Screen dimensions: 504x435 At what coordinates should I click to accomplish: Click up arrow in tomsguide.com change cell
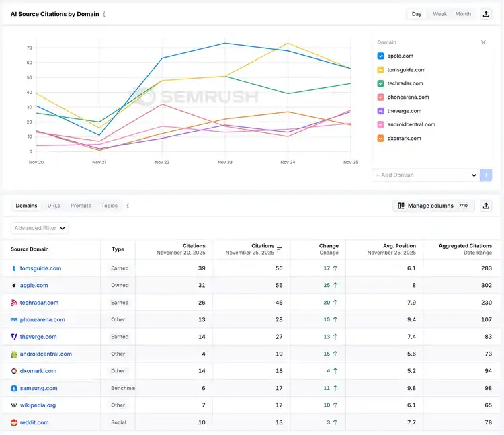click(x=335, y=268)
